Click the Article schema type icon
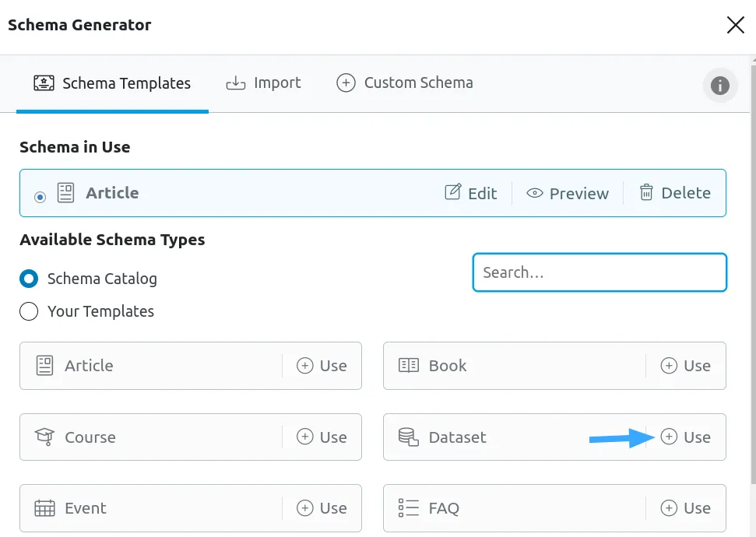The height and width of the screenshot is (537, 756). [x=44, y=365]
